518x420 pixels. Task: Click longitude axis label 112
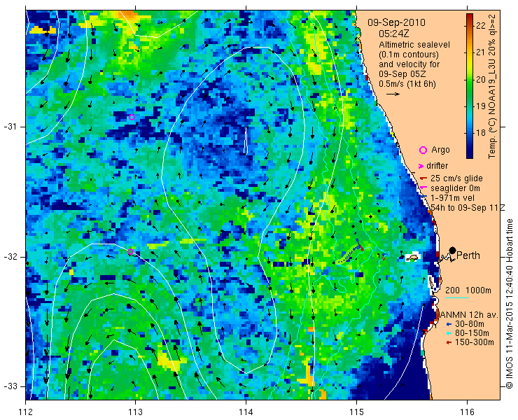(26, 412)
